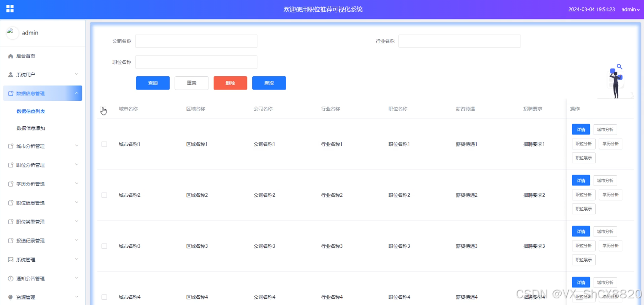Open the 数据信息添加 submenu item
The height and width of the screenshot is (305, 644).
[x=30, y=128]
